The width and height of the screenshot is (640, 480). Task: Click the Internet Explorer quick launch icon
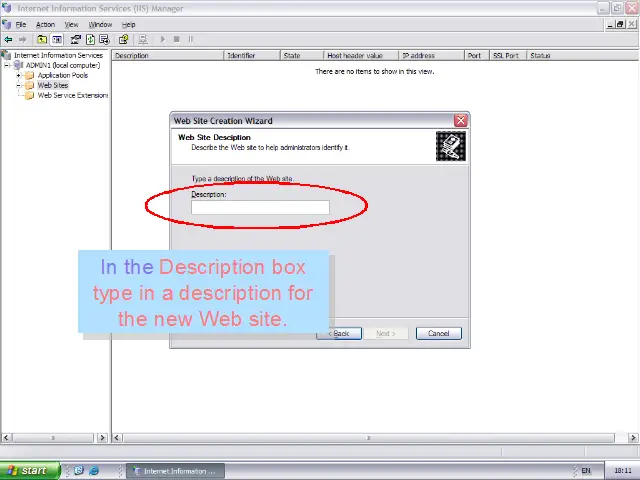pyautogui.click(x=93, y=471)
